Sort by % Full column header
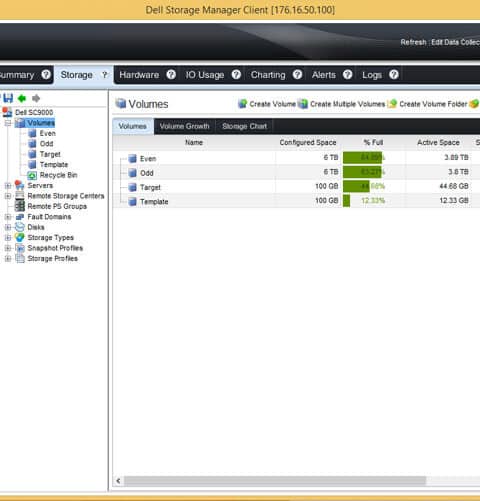This screenshot has width=480, height=501. 373,142
